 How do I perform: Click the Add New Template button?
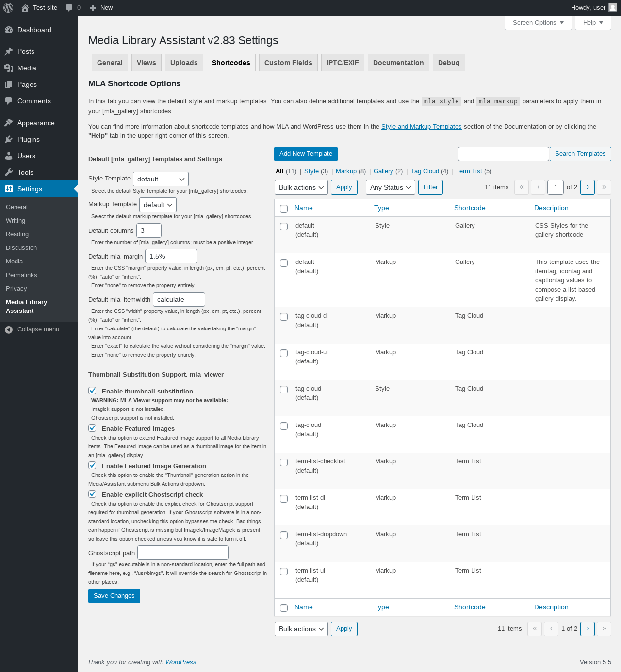(x=306, y=154)
